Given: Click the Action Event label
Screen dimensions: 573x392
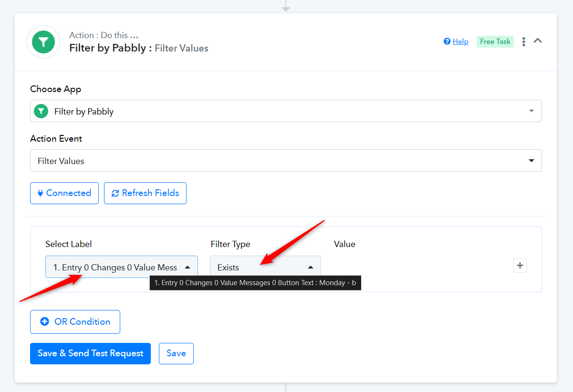Looking at the screenshot, I should 56,139.
